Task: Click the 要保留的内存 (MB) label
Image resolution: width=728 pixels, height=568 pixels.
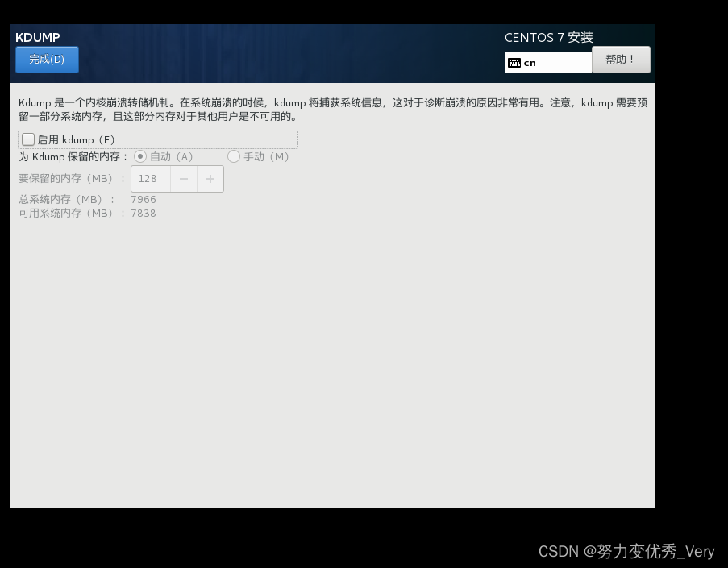Action: (x=72, y=179)
